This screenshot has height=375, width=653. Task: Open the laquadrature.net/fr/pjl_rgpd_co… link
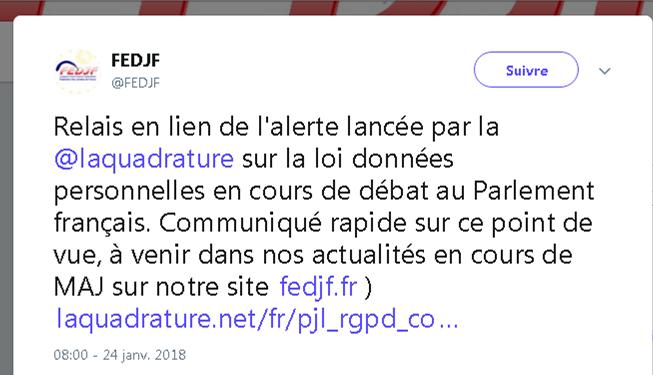click(257, 320)
